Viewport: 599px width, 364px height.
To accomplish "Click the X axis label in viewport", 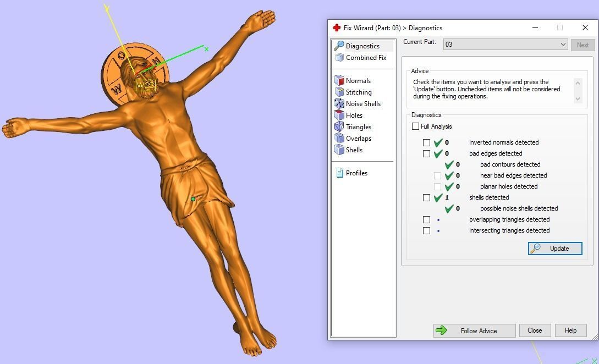I will 206,49.
